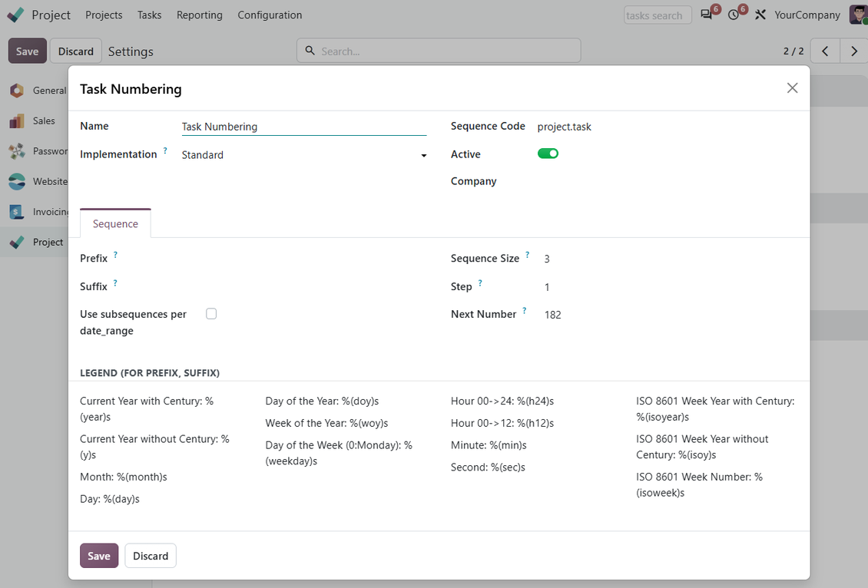The image size is (868, 588).
Task: Open the Tasks menu
Action: [150, 15]
